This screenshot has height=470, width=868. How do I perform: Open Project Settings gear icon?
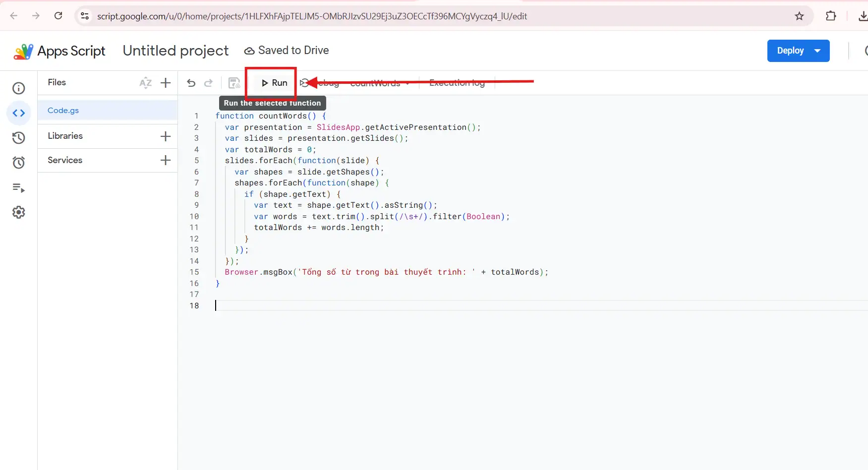19,212
